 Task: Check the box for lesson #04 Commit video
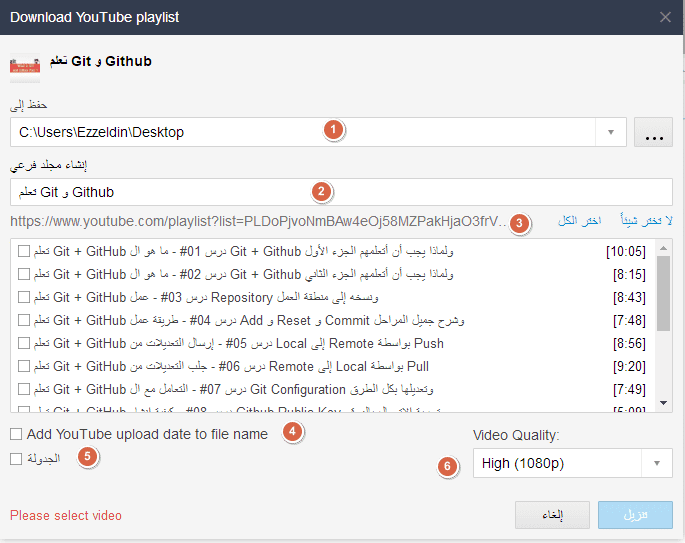[24, 320]
